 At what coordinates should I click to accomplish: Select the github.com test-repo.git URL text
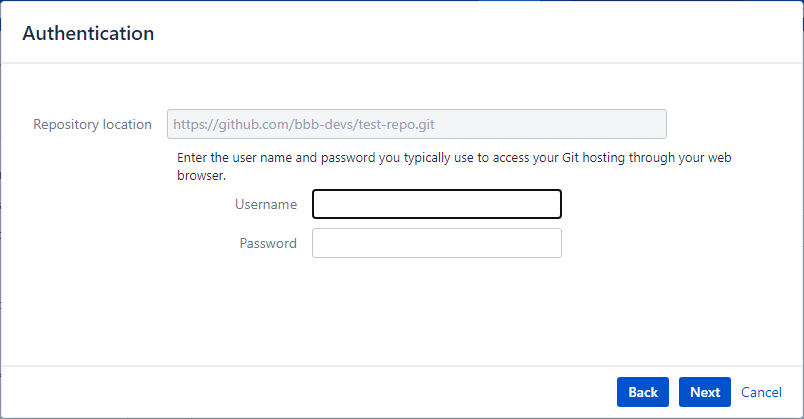[304, 125]
